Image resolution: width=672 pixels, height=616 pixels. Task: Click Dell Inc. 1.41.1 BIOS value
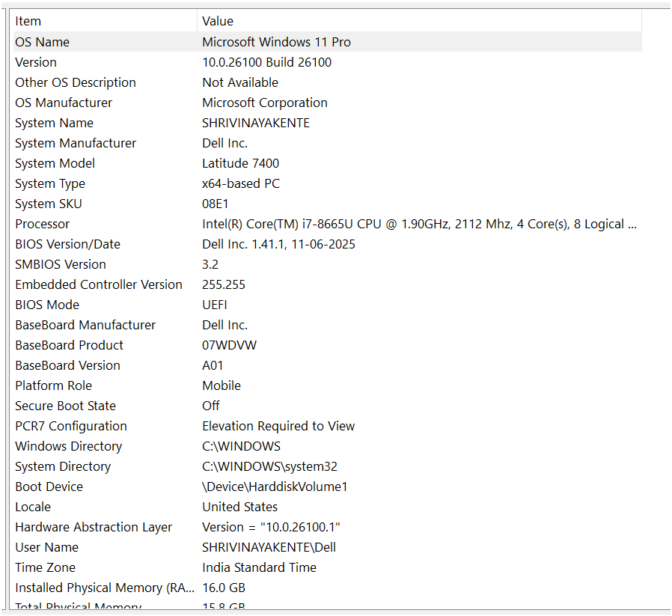coord(278,244)
